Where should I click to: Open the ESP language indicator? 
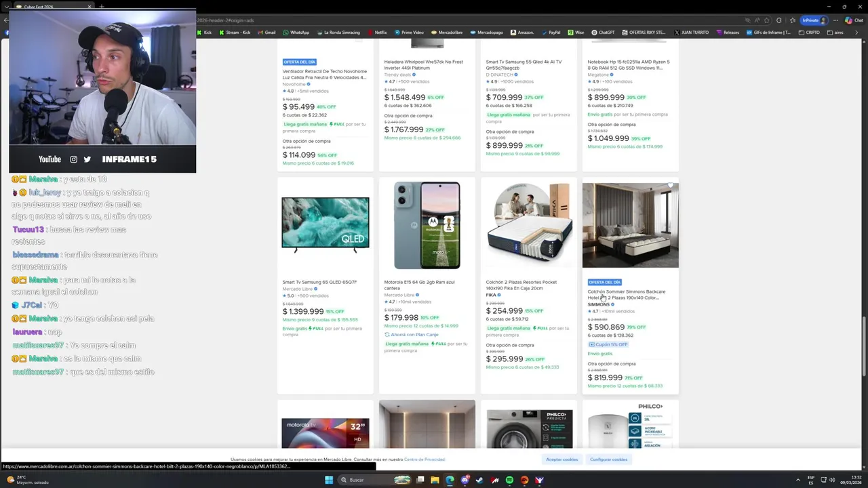coord(811,480)
